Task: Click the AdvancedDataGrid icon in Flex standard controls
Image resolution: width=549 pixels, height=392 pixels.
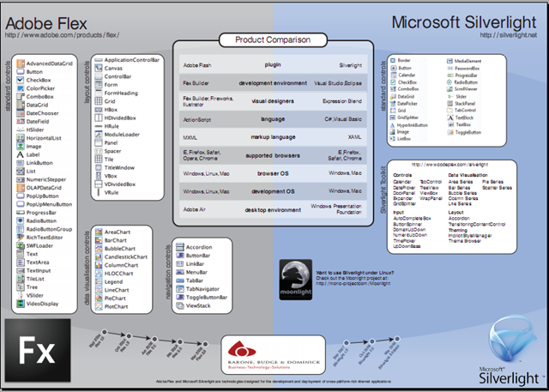Action: point(21,63)
